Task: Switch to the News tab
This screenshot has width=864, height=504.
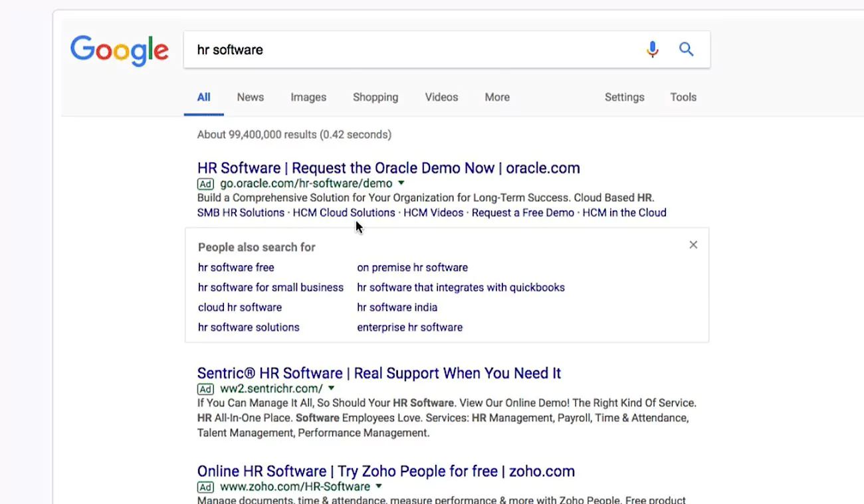Action: [x=251, y=97]
